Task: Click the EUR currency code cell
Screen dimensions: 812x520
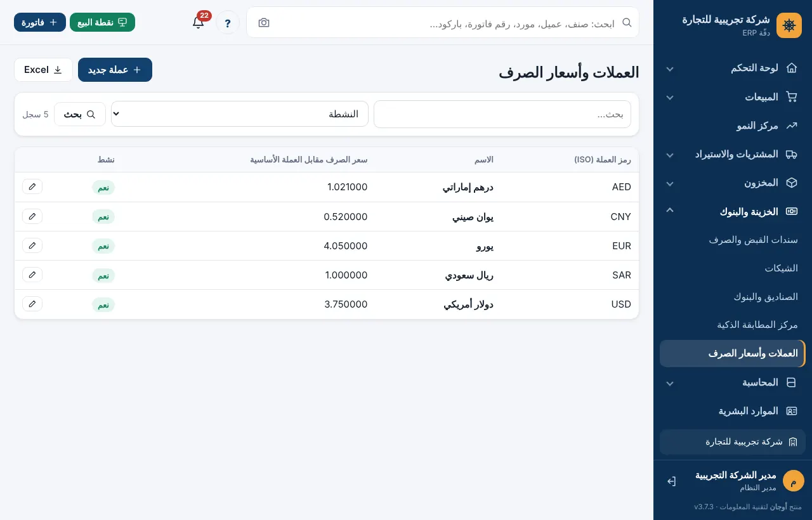Action: 621,245
